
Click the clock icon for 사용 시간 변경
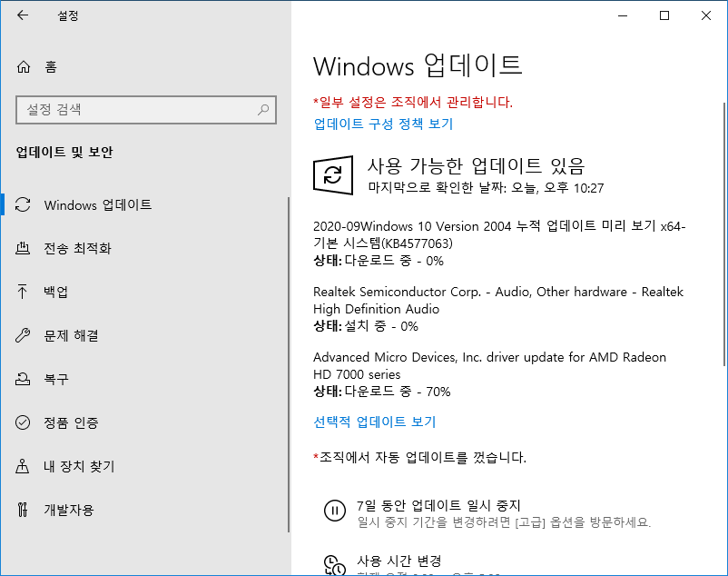click(x=334, y=565)
